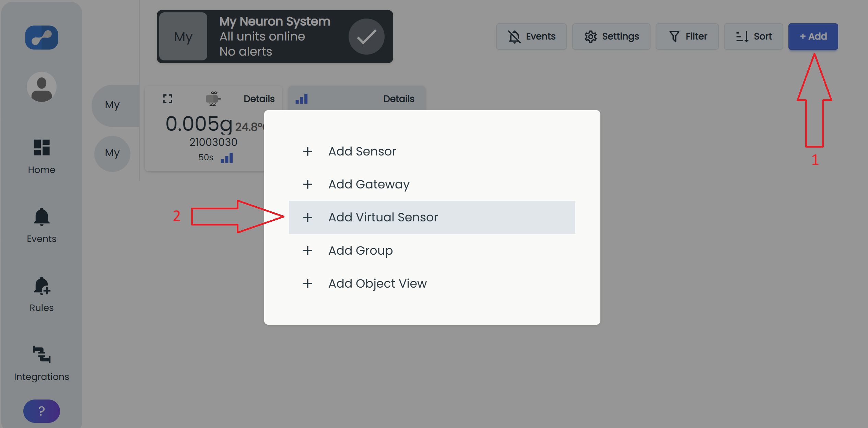
Task: Select the second My group circle
Action: (x=112, y=153)
